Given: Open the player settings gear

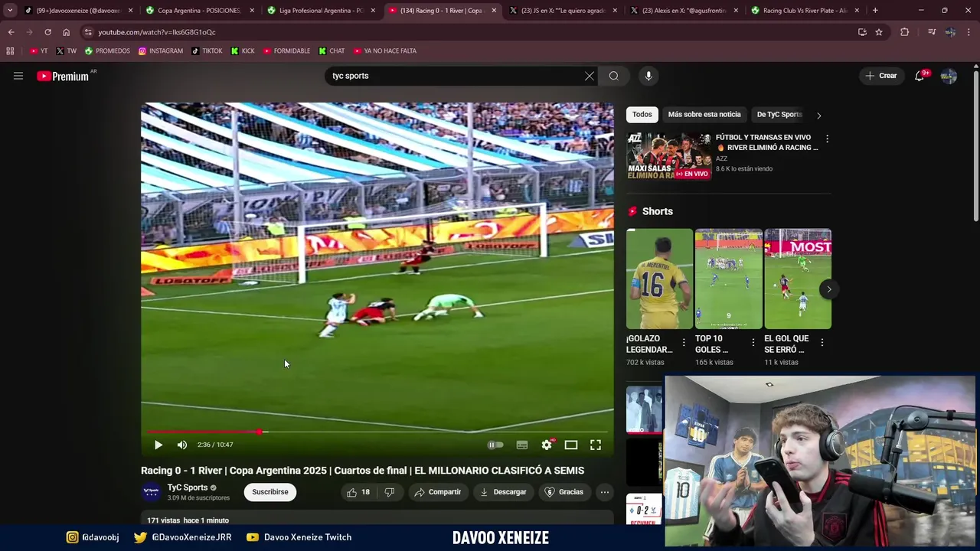Looking at the screenshot, I should click(547, 445).
